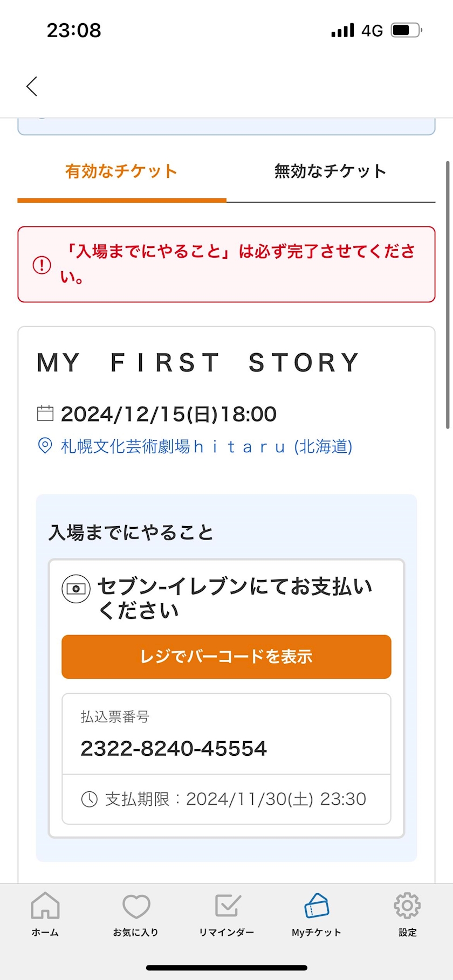The width and height of the screenshot is (453, 980).
Task: Open favorites heart icon
Action: pyautogui.click(x=136, y=906)
